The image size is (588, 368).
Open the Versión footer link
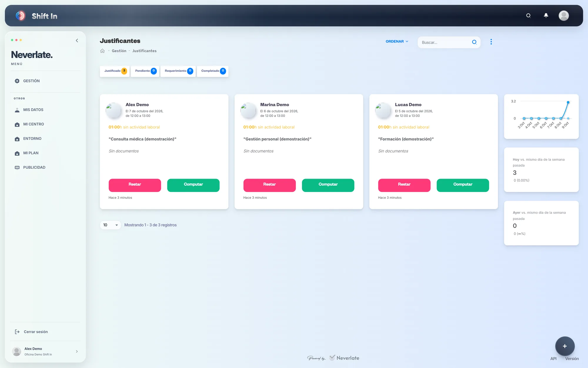pos(572,359)
